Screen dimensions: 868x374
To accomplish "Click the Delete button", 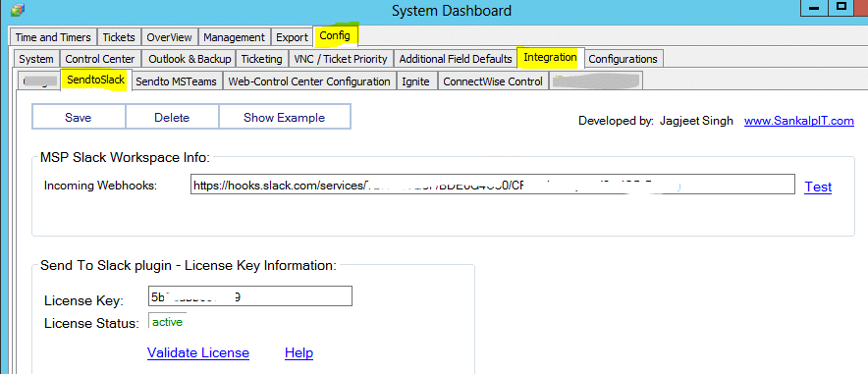I will (x=172, y=117).
